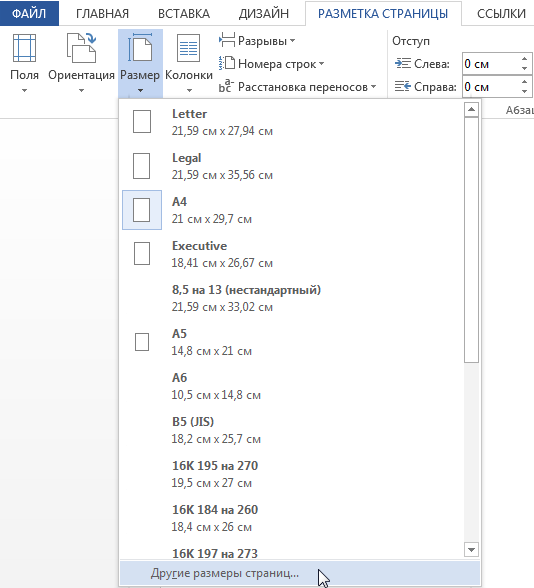
Task: Expand the Разрывы breaks dropdown
Action: point(257,40)
